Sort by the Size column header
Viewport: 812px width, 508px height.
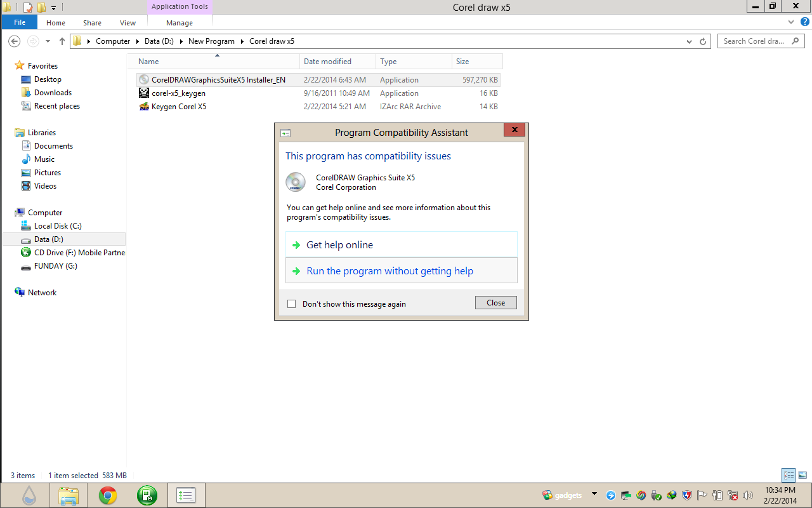click(477, 62)
